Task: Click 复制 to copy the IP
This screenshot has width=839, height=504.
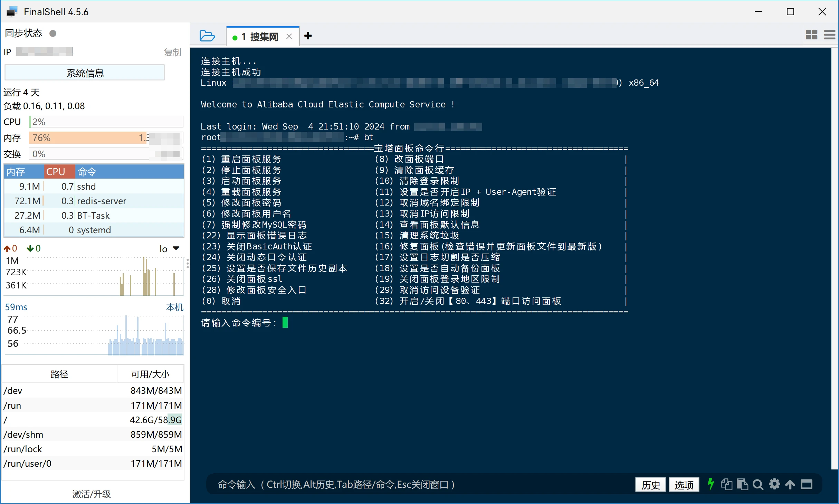Action: tap(172, 52)
